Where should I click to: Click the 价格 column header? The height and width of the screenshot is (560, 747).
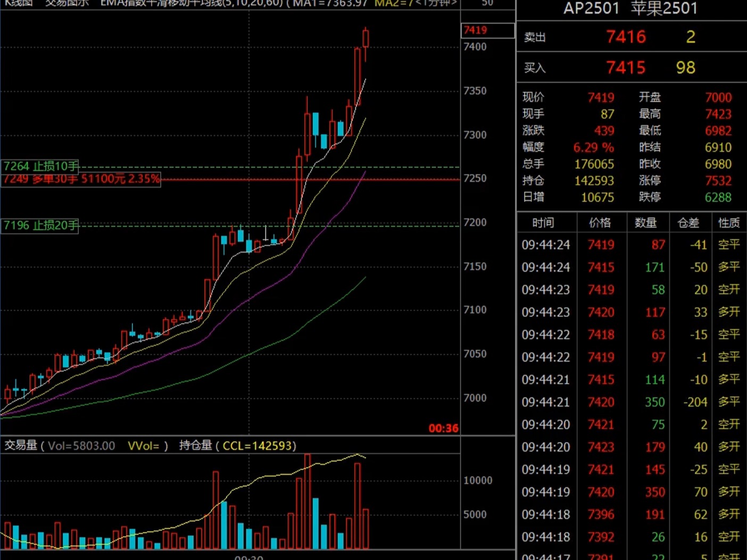click(x=600, y=223)
